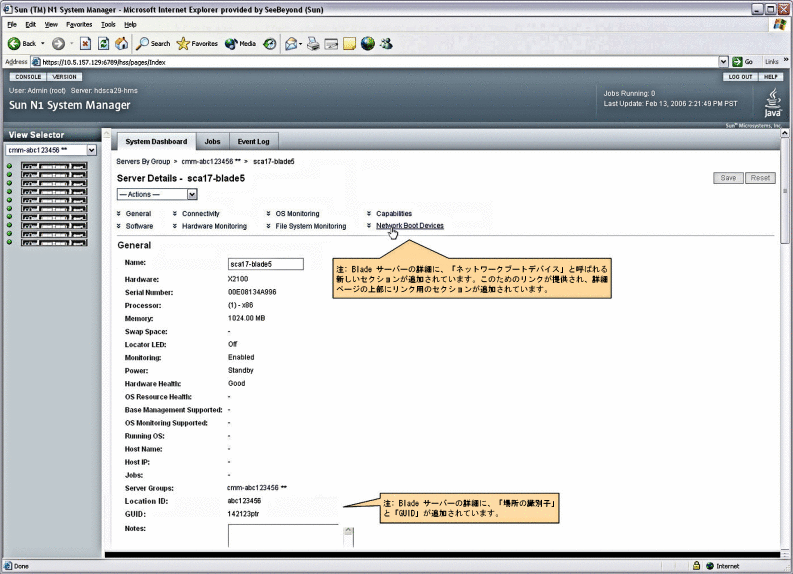
Task: Jump to Connectivity section chevron
Action: pos(174,213)
